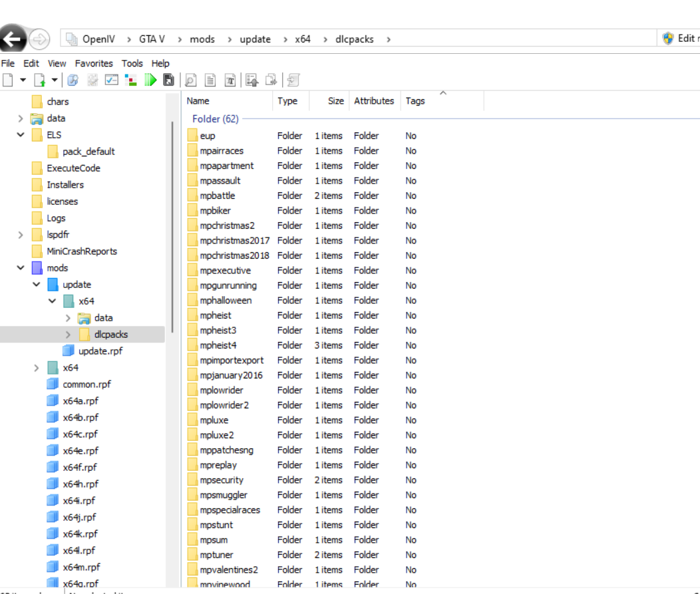
Task: Expand the lspdfr folder in tree
Action: 21,235
